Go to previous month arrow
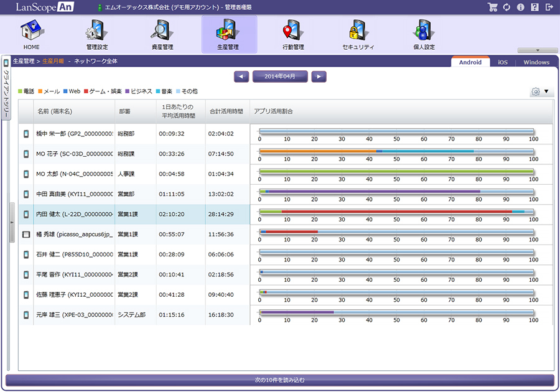Viewport: 560px width, 392px height. [x=241, y=77]
